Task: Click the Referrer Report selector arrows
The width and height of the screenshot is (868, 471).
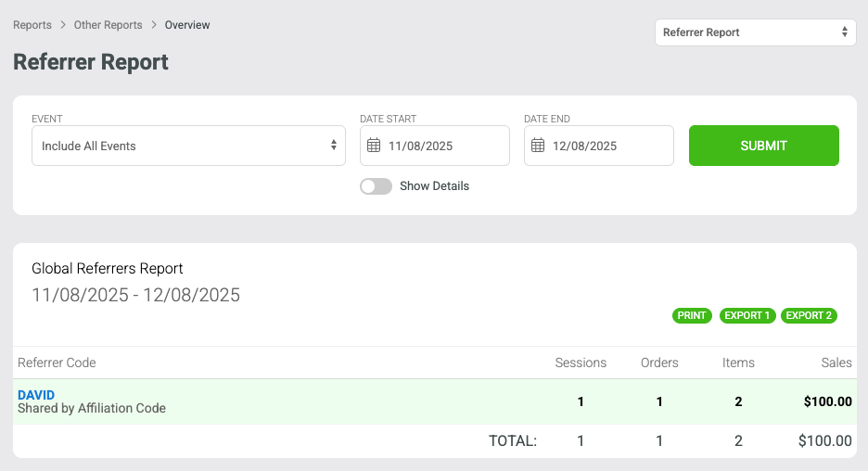Action: (x=844, y=32)
